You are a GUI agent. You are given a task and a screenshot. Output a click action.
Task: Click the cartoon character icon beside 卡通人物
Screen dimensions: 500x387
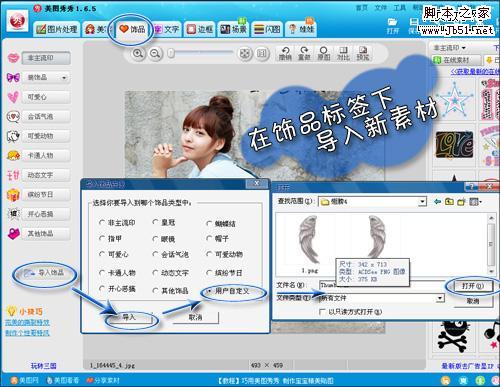coord(13,156)
